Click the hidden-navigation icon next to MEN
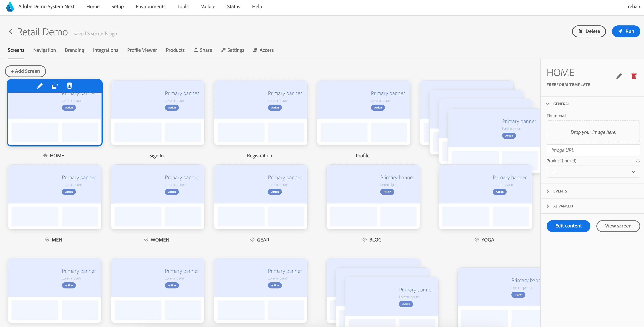 [47, 240]
